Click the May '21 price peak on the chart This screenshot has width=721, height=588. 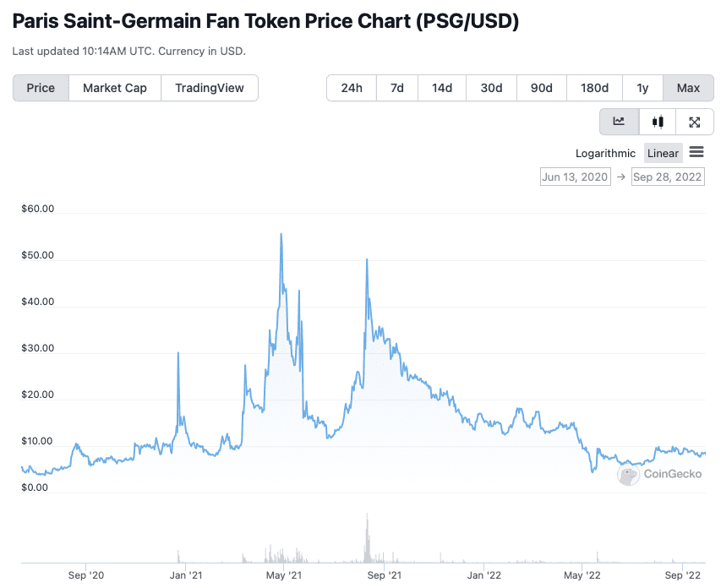[x=281, y=235]
